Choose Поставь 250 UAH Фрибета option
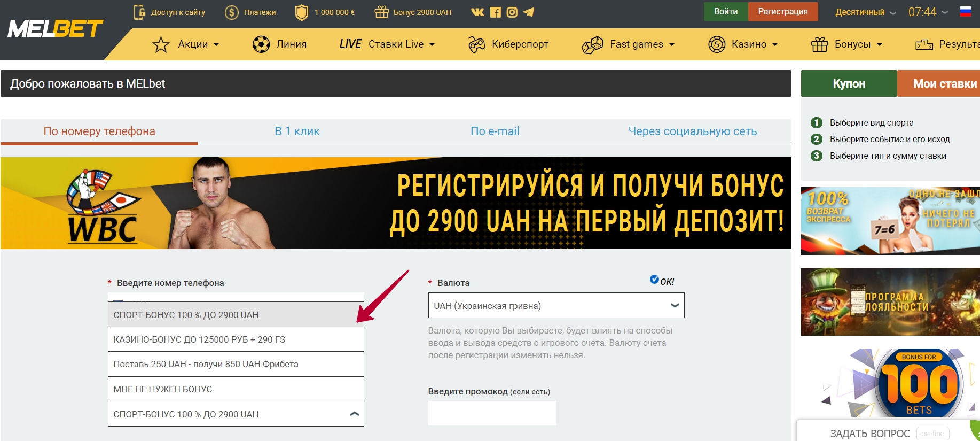The height and width of the screenshot is (441, 980). (x=236, y=364)
